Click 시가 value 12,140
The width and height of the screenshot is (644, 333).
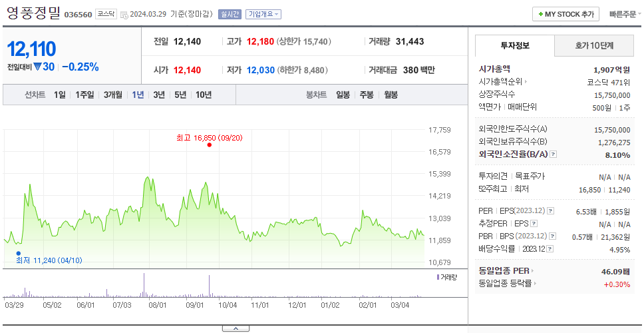[x=188, y=71]
